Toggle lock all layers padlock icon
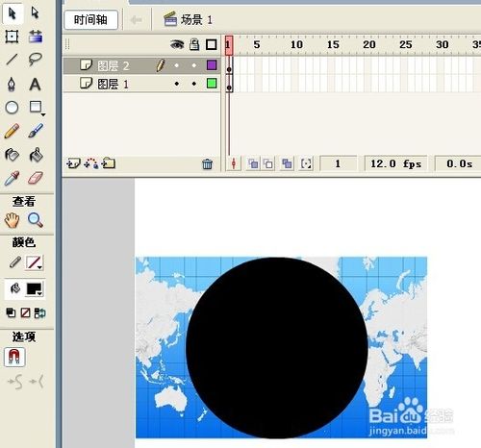Screen dimensions: 481x448 point(194,44)
